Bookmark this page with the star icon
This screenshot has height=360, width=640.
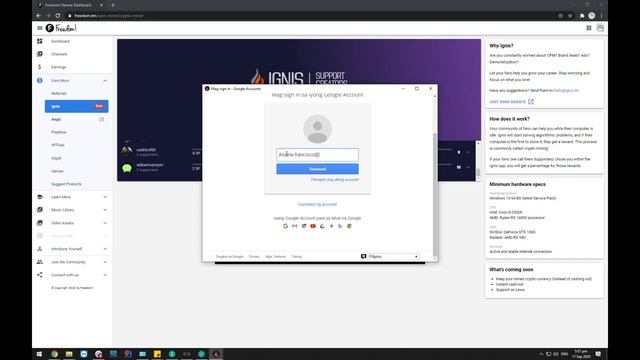[570, 16]
